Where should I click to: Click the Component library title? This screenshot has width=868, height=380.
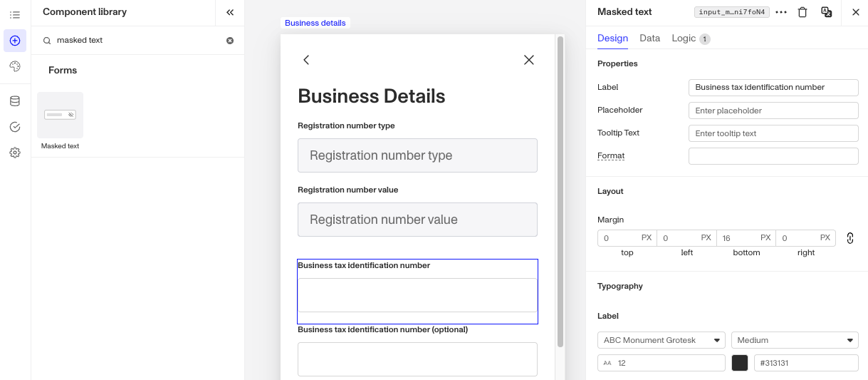pyautogui.click(x=85, y=12)
